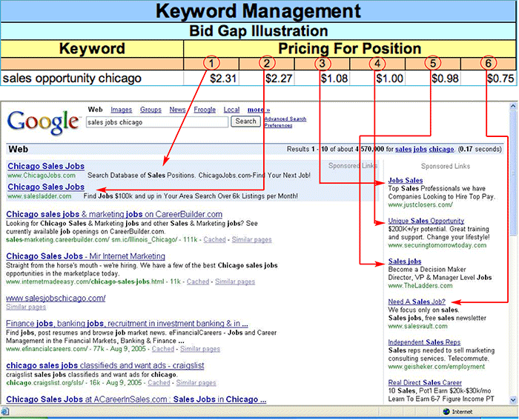Open the 'Unique Sales Opportunity' sponsored link

point(426,221)
